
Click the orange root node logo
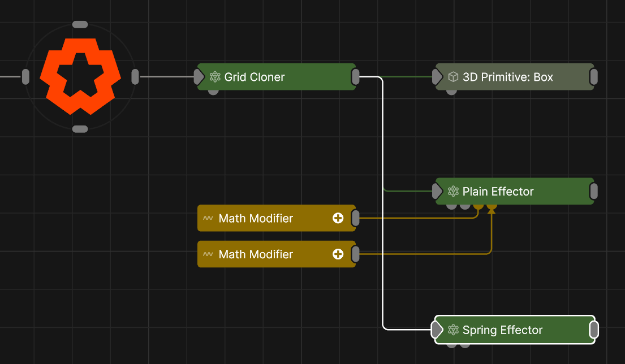click(x=80, y=76)
